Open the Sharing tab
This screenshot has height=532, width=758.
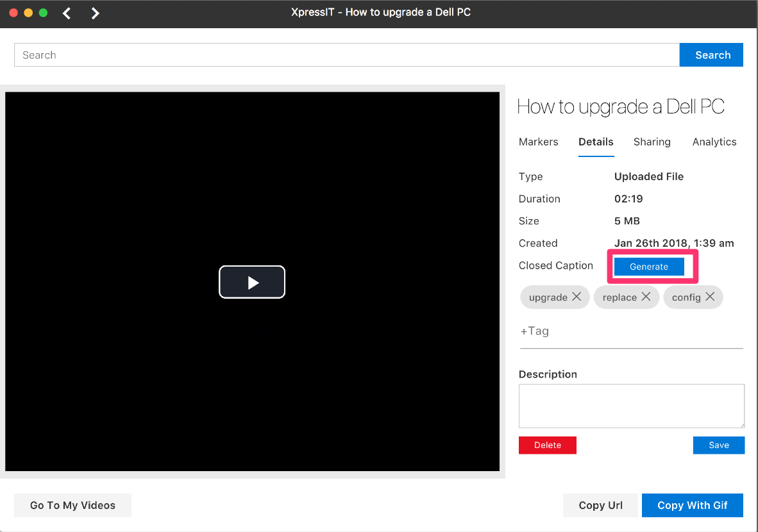652,142
